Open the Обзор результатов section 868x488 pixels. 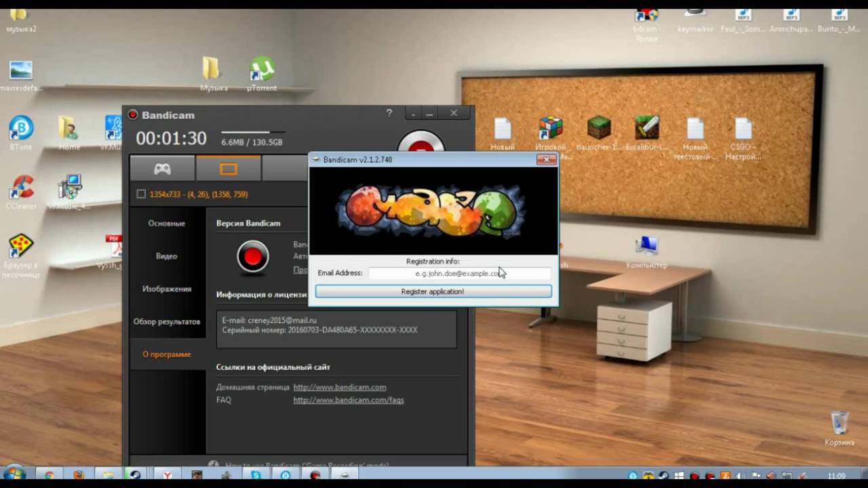(x=167, y=321)
